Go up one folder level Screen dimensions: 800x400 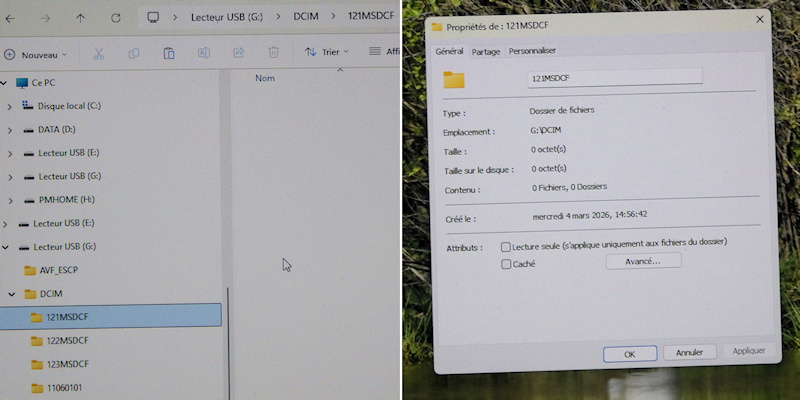tap(81, 18)
